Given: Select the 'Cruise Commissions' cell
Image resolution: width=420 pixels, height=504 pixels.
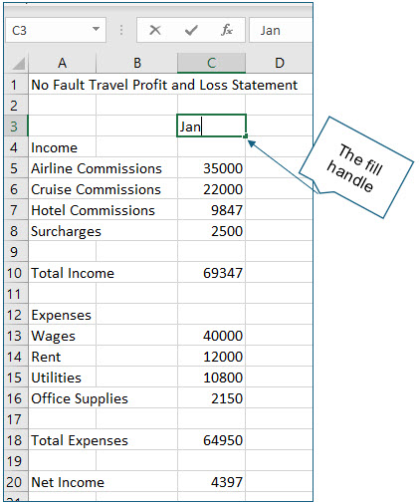Looking at the screenshot, I should [97, 189].
